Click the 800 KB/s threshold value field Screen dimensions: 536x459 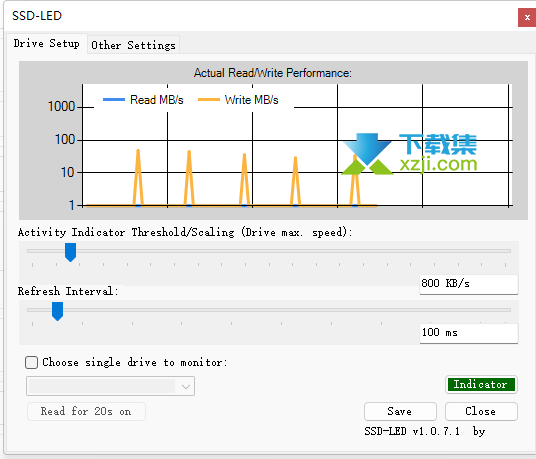pos(469,284)
